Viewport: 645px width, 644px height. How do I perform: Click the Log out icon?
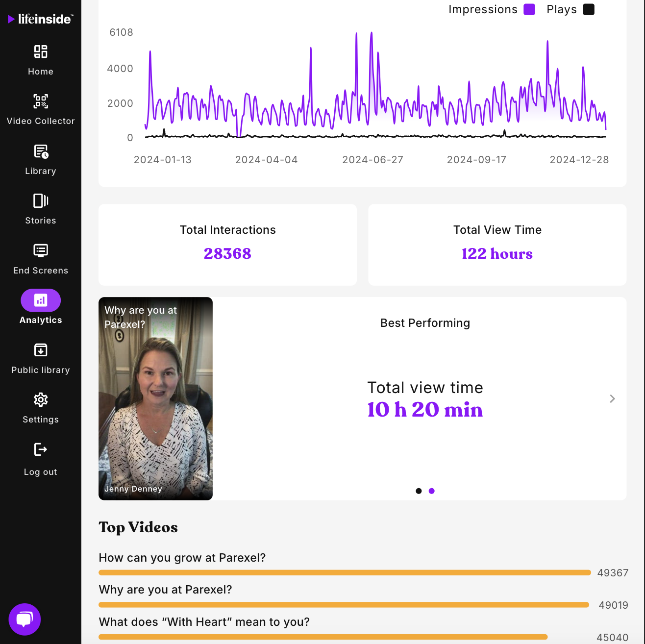click(41, 449)
